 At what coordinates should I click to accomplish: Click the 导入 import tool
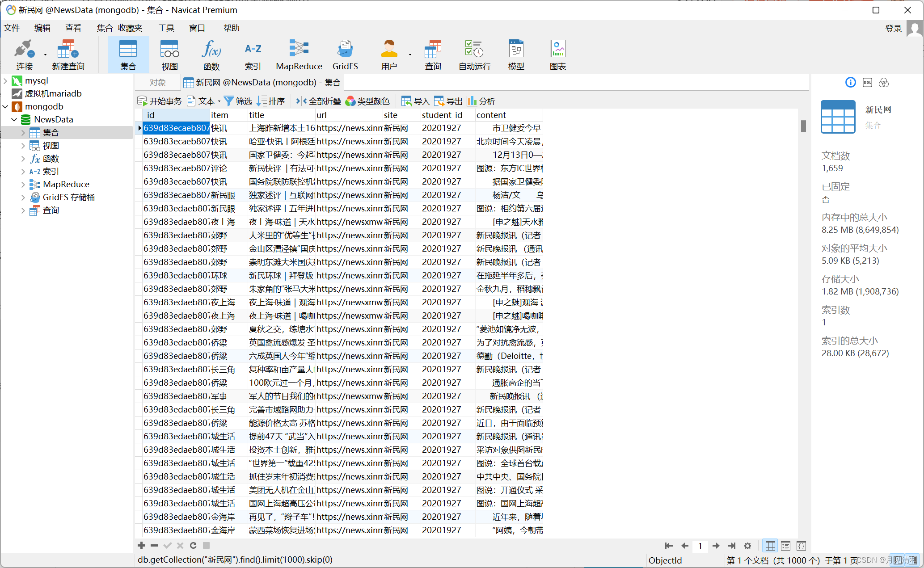415,101
